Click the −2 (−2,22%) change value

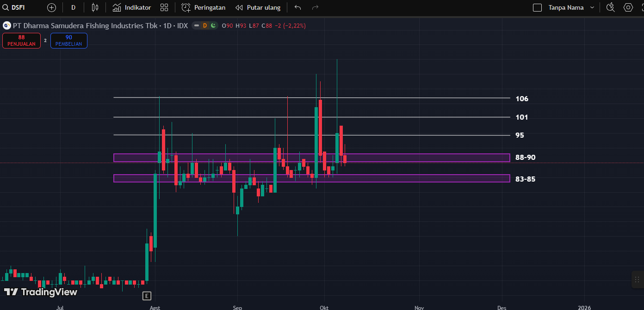click(x=291, y=25)
